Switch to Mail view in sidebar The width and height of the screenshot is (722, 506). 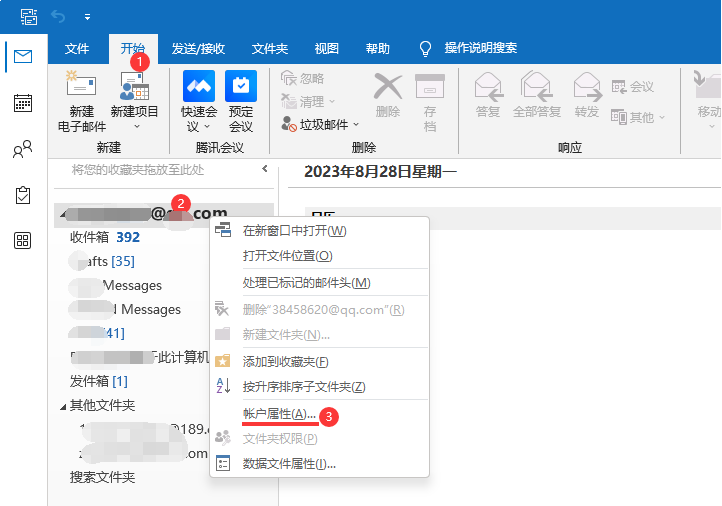coord(22,57)
